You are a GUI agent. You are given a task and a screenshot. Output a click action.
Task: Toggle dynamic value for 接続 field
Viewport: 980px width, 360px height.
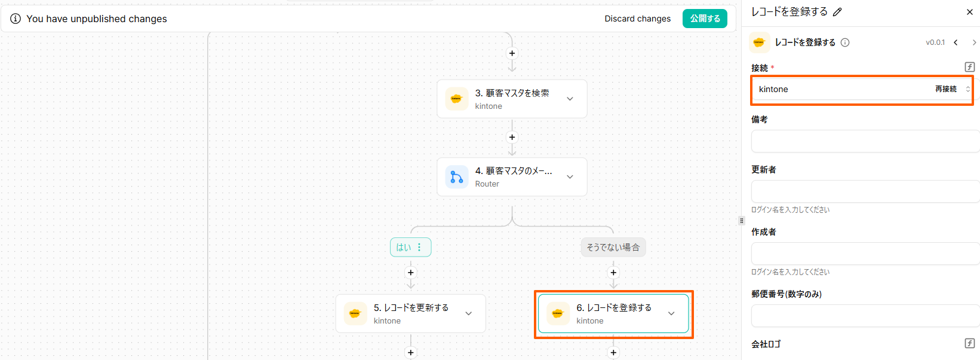[x=969, y=67]
